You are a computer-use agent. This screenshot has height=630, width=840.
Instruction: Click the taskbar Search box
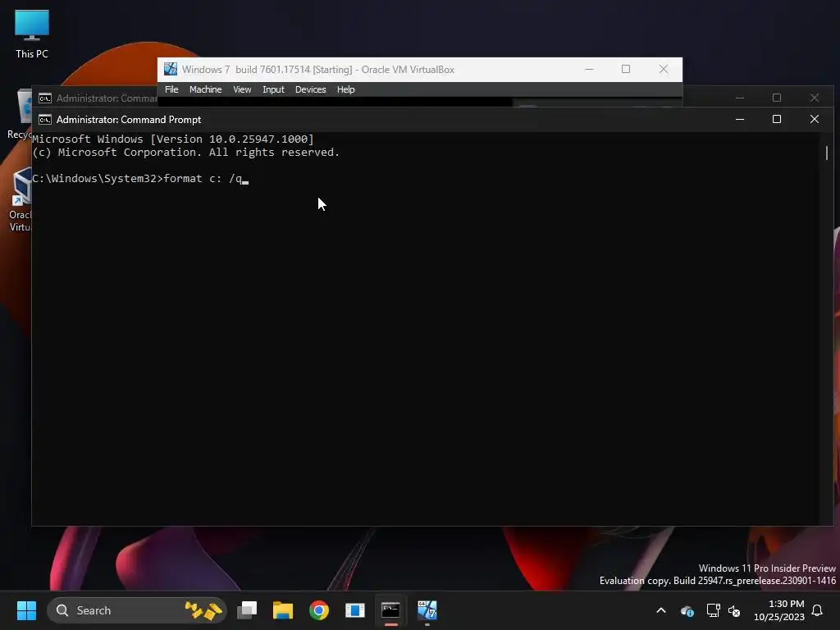137,610
